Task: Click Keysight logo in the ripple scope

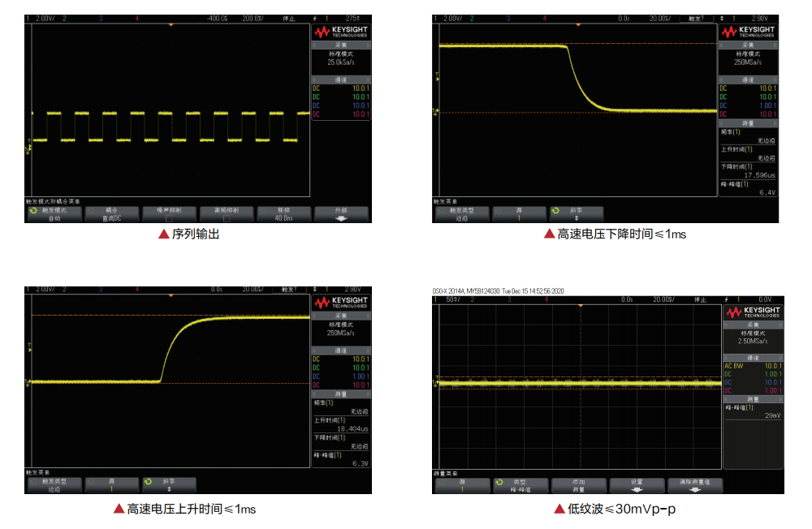Action: coord(754,313)
